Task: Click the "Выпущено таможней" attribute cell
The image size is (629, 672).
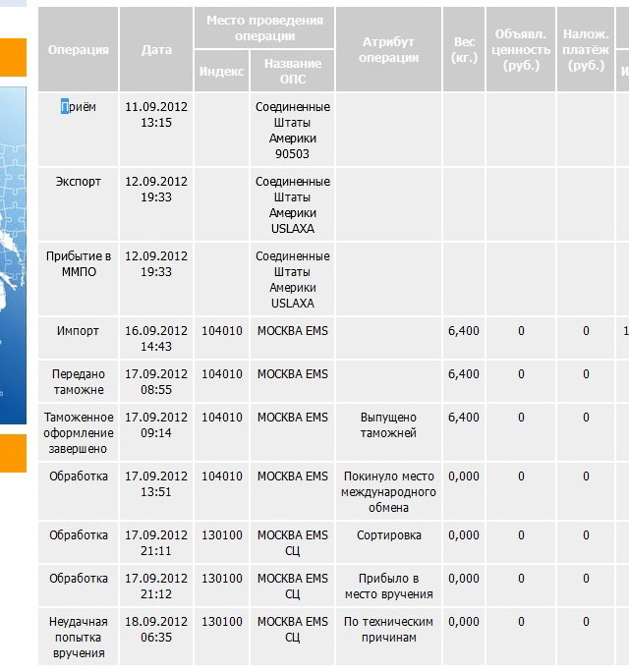Action: point(388,425)
